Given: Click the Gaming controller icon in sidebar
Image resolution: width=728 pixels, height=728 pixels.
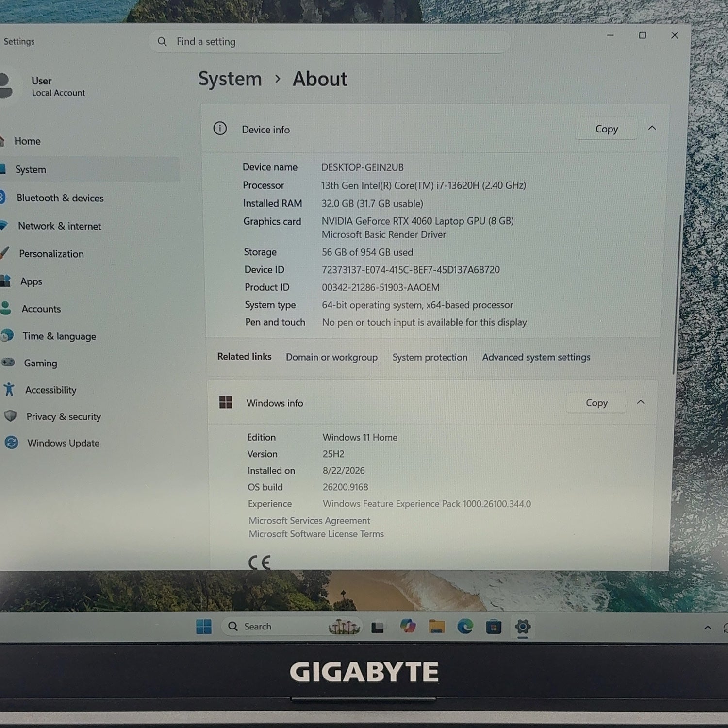Looking at the screenshot, I should (8, 363).
